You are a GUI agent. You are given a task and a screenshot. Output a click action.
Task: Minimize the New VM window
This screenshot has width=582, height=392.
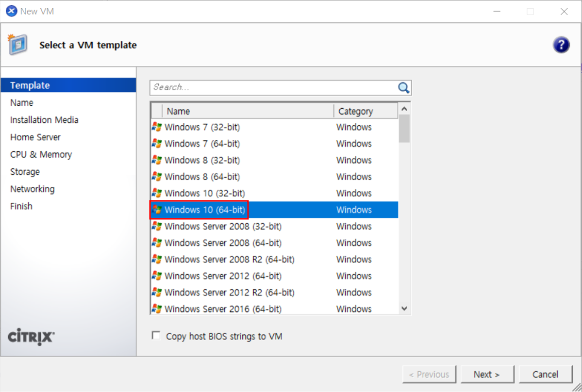[x=497, y=12]
